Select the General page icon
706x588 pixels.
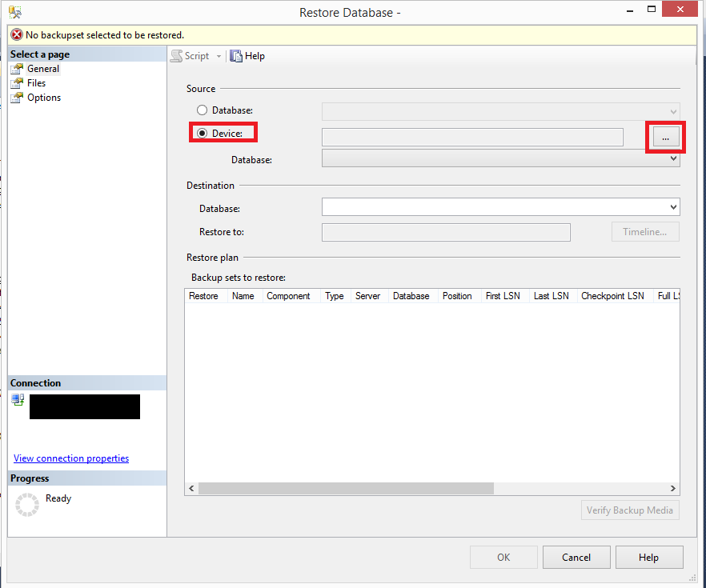pos(17,69)
